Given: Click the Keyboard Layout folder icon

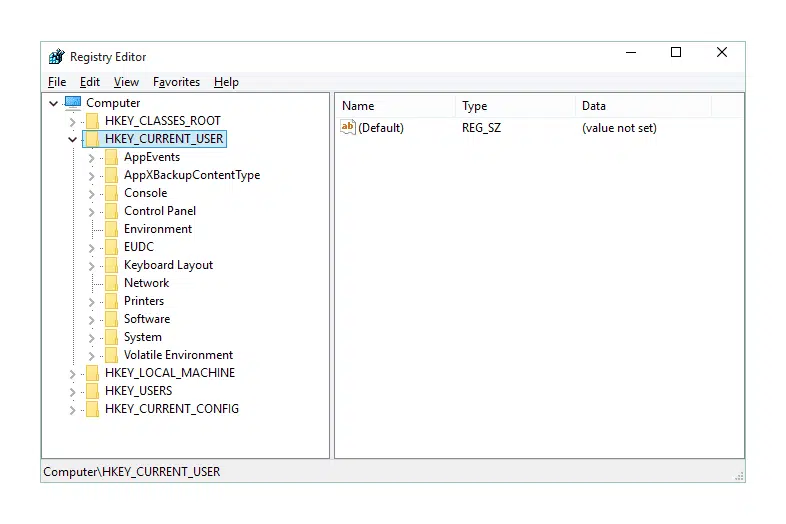Looking at the screenshot, I should 111,265.
